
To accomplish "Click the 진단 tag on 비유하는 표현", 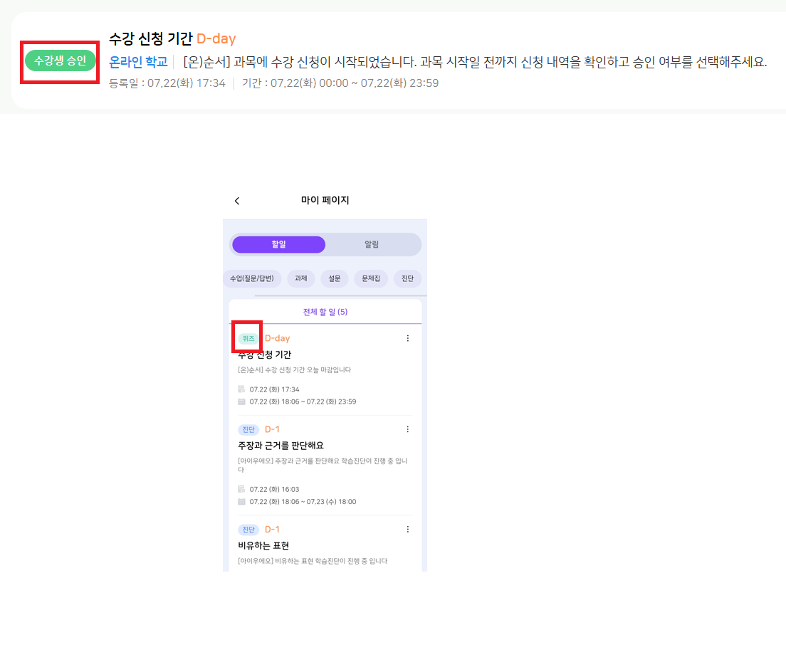I will pos(248,529).
